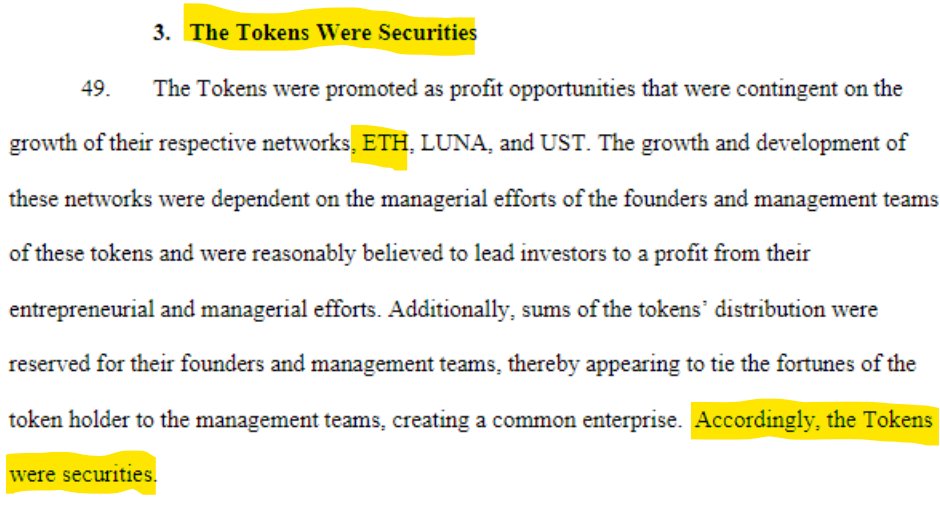Select the yellow-highlighted word "ETH"
Viewport: 940px width, 516px height.
point(383,143)
